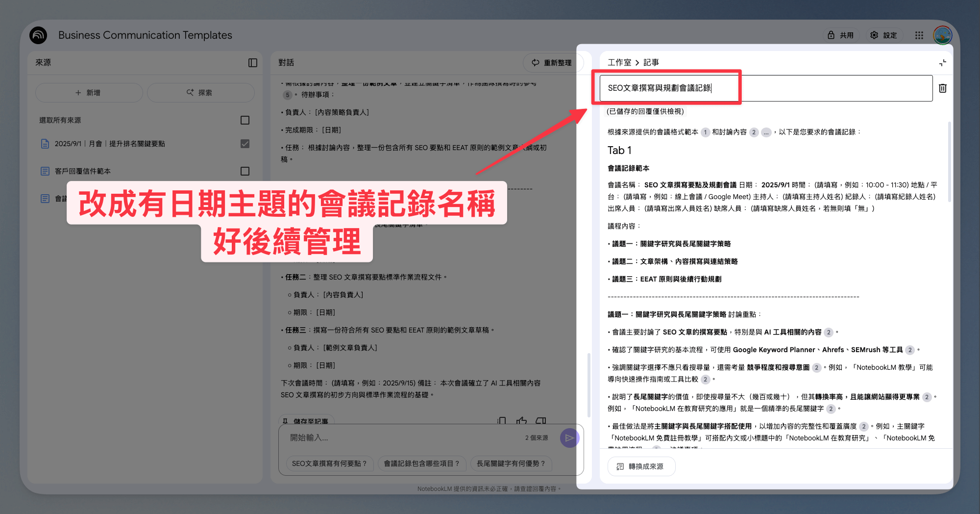Open 工作室 breadcrumb link
980x514 pixels.
619,63
